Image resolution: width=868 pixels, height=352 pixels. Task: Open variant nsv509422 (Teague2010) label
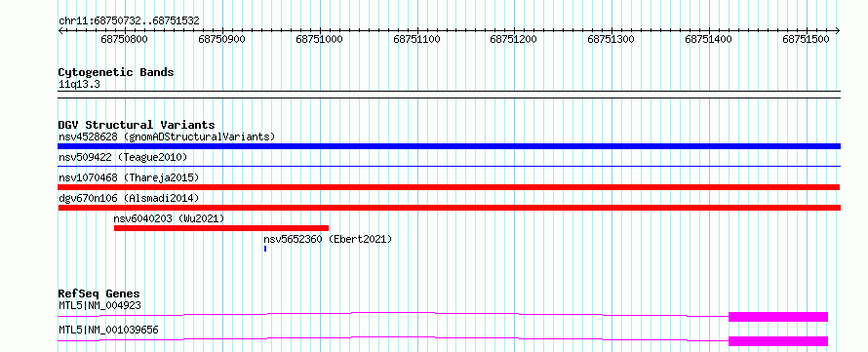123,158
